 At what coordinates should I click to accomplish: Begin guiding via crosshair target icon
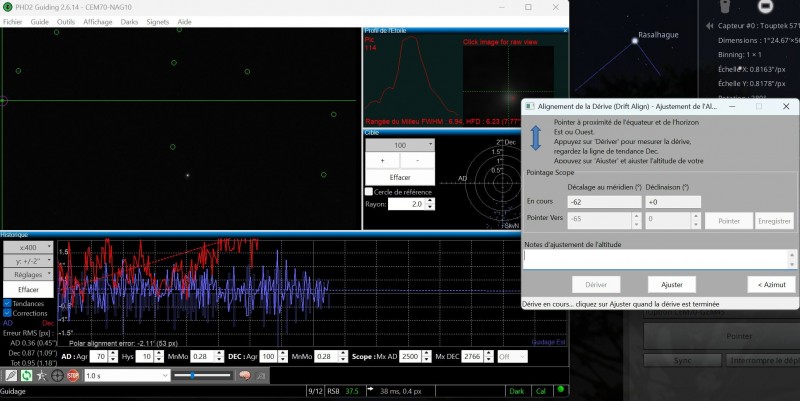[x=57, y=376]
